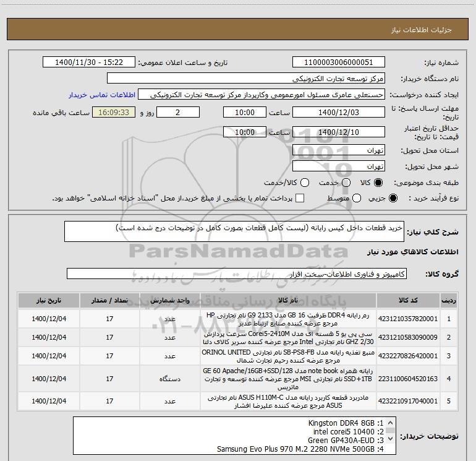The height and width of the screenshot is (461, 476).
Task: Click the کد کالا column header
Action: pyautogui.click(x=408, y=301)
